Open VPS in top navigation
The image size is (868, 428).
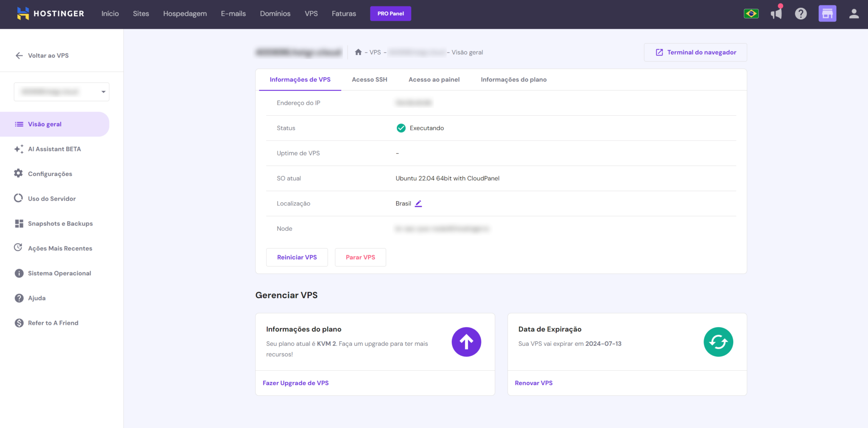tap(311, 14)
